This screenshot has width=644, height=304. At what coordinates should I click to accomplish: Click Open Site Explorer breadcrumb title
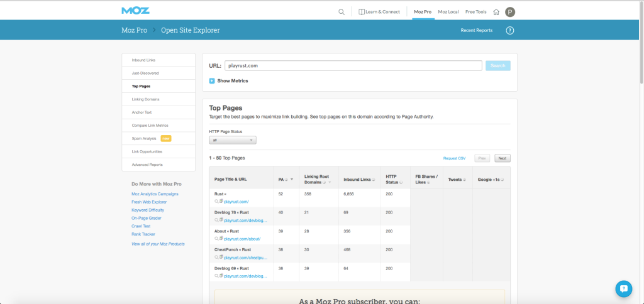pyautogui.click(x=190, y=30)
